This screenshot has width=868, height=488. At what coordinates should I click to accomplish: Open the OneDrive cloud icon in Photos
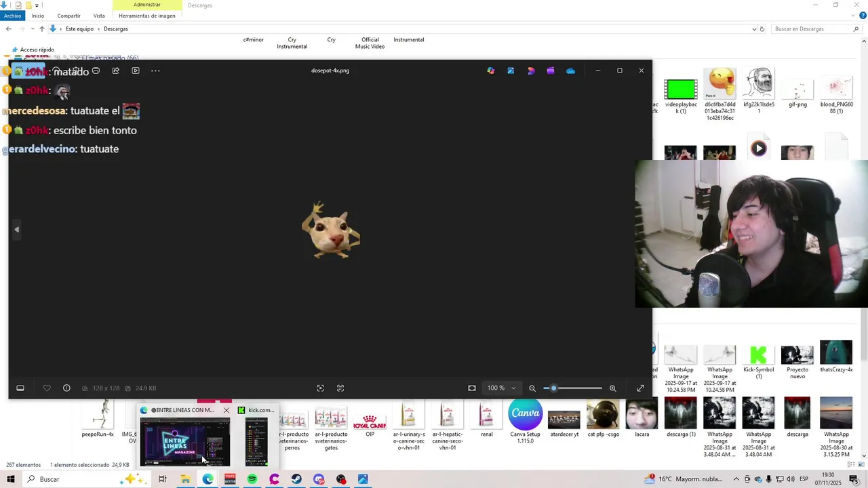(x=570, y=70)
